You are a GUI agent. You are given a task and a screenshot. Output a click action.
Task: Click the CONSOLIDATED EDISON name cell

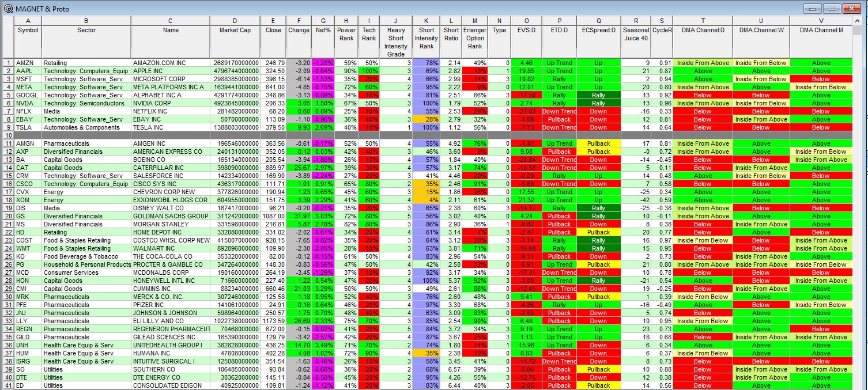click(x=171, y=385)
